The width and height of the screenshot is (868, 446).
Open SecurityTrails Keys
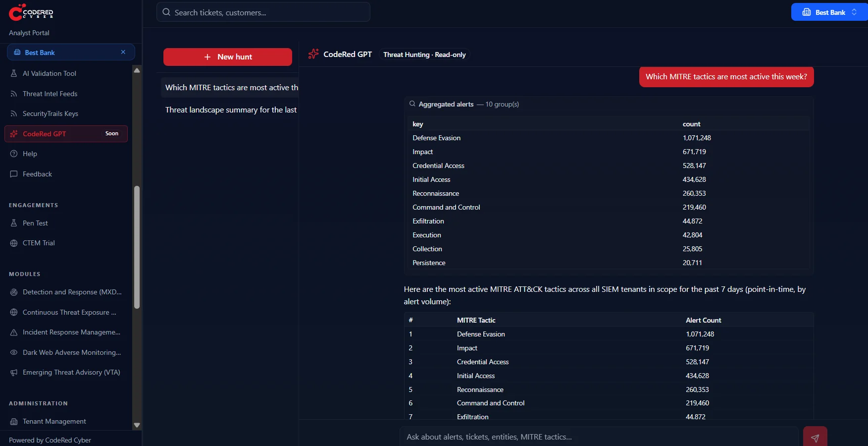(x=51, y=113)
